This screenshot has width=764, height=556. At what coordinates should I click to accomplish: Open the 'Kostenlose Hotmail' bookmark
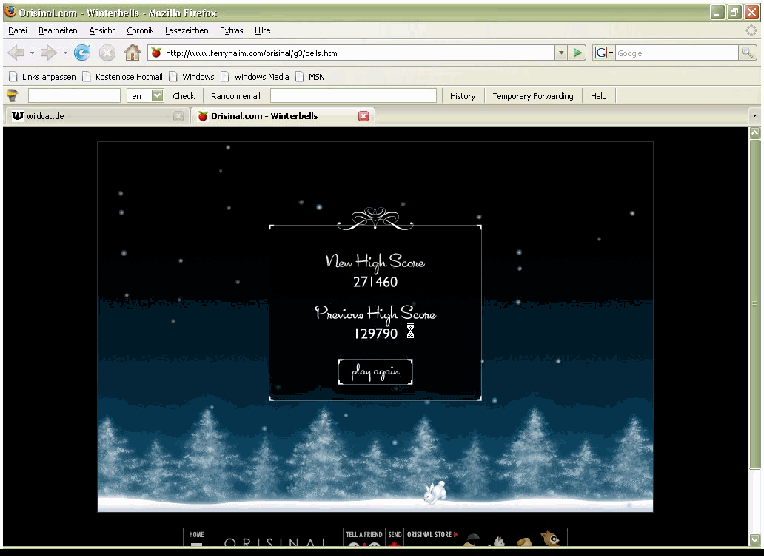pos(122,77)
